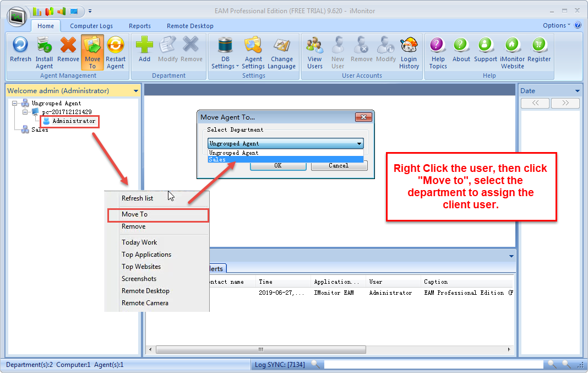Collapse the pc-201712121429 tree node

tap(25, 112)
